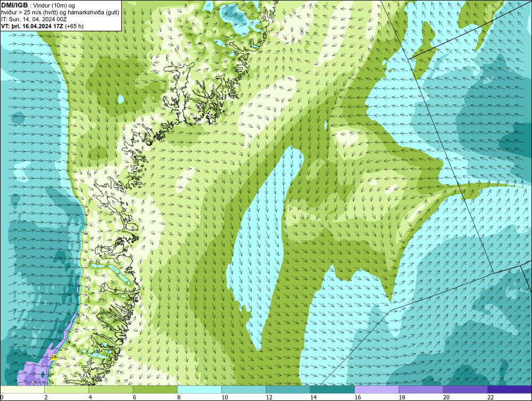This screenshot has height=401, width=532.
Task: Click the scale label 22
Action: [x=491, y=398]
